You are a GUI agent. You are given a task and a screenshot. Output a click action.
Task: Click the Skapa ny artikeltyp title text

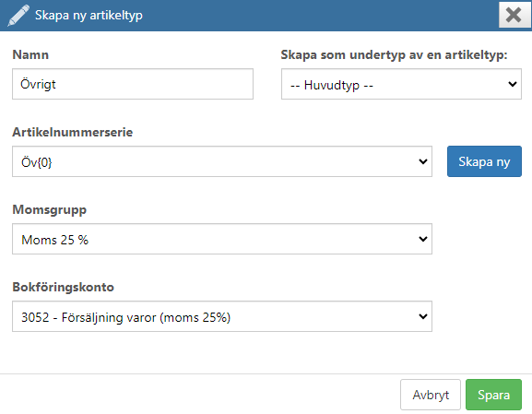[89, 16]
